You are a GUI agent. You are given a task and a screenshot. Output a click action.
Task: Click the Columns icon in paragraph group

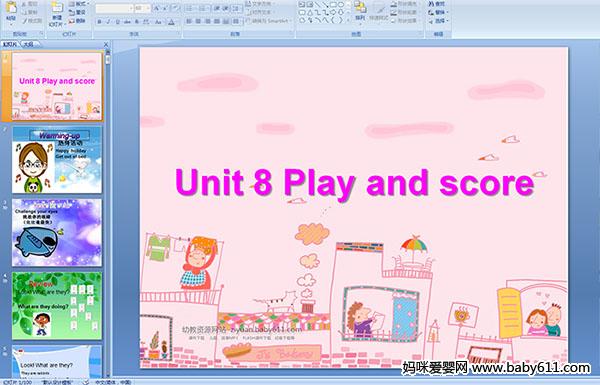coord(236,21)
